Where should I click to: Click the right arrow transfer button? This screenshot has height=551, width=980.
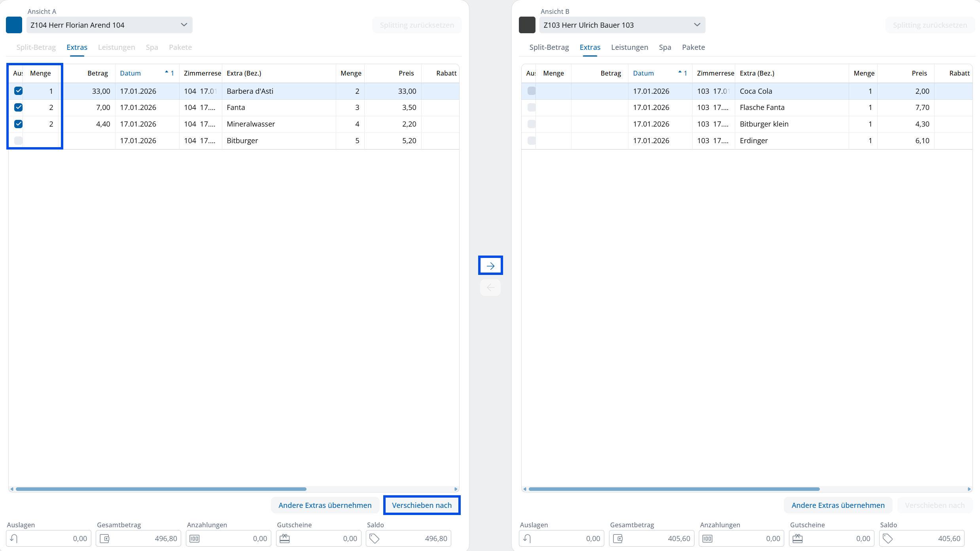pos(490,265)
